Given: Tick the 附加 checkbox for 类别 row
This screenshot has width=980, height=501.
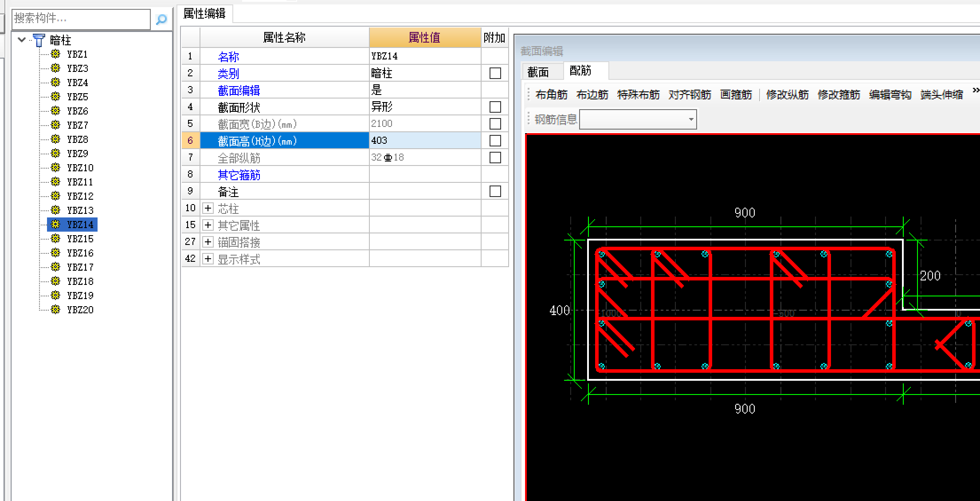Looking at the screenshot, I should tap(495, 73).
